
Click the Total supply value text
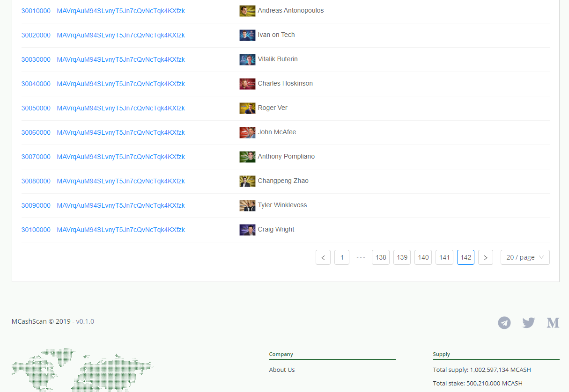click(x=482, y=370)
